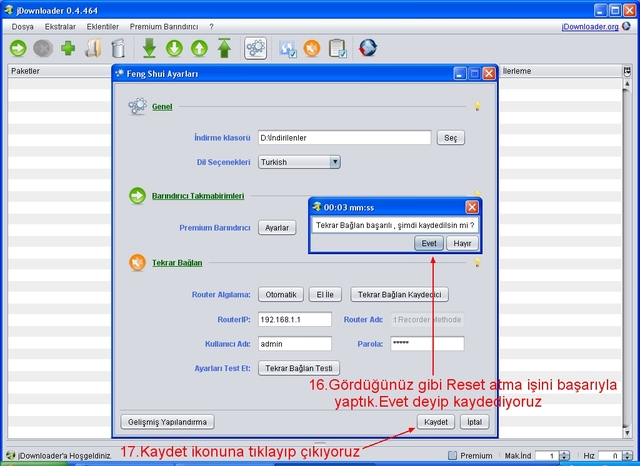
Task: Click İptal to cancel settings
Action: [474, 422]
